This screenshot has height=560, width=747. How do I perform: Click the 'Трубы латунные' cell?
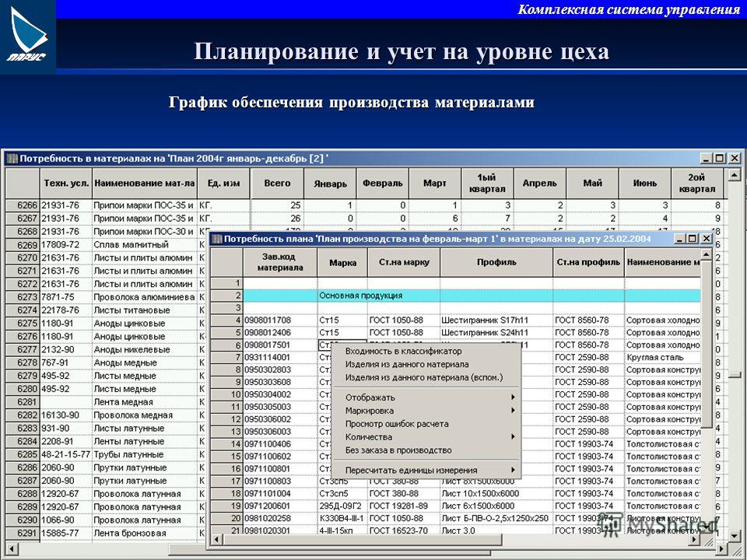(x=145, y=454)
